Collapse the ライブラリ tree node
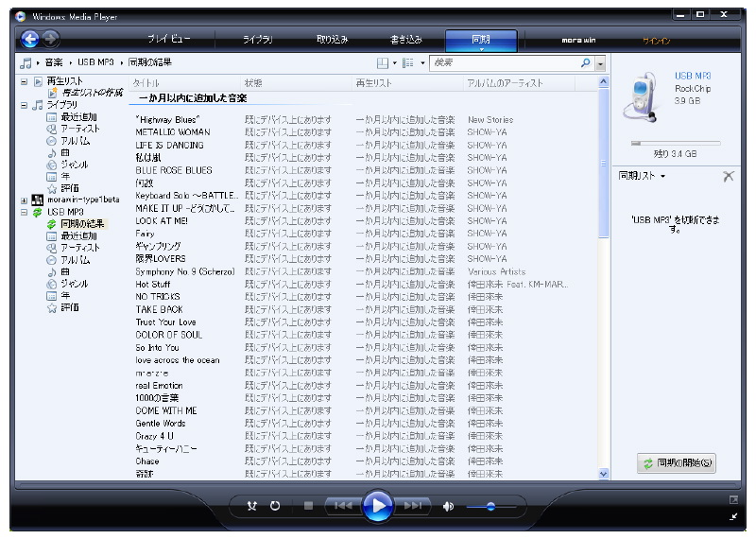Screen dimensions: 756x539 point(25,105)
